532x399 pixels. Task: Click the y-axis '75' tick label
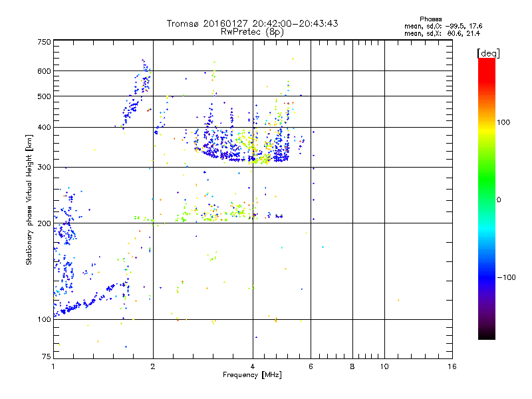47,356
